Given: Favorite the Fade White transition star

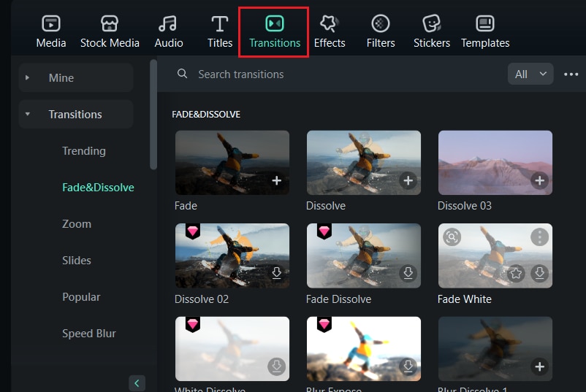Looking at the screenshot, I should (516, 273).
